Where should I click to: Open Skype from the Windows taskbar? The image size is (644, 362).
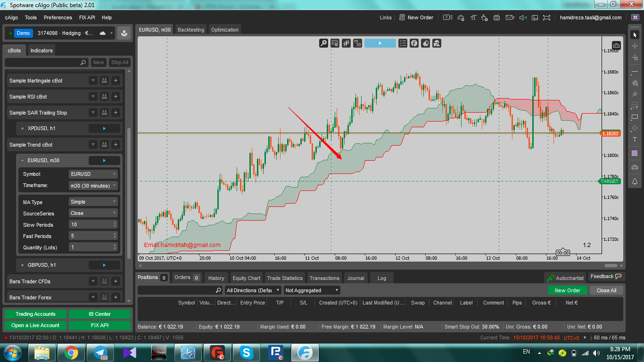(246, 353)
